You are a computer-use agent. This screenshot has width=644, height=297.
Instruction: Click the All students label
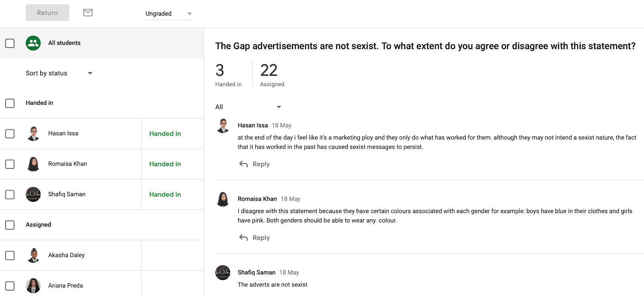tap(64, 43)
